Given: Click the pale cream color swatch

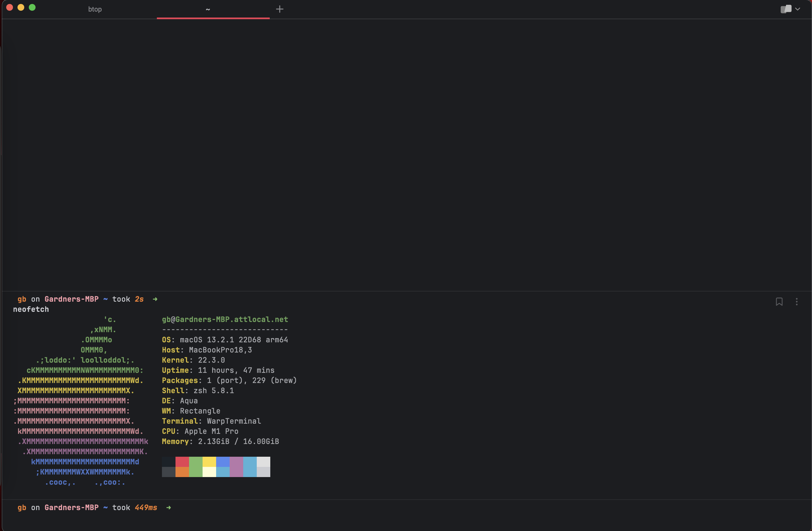Looking at the screenshot, I should pos(209,472).
